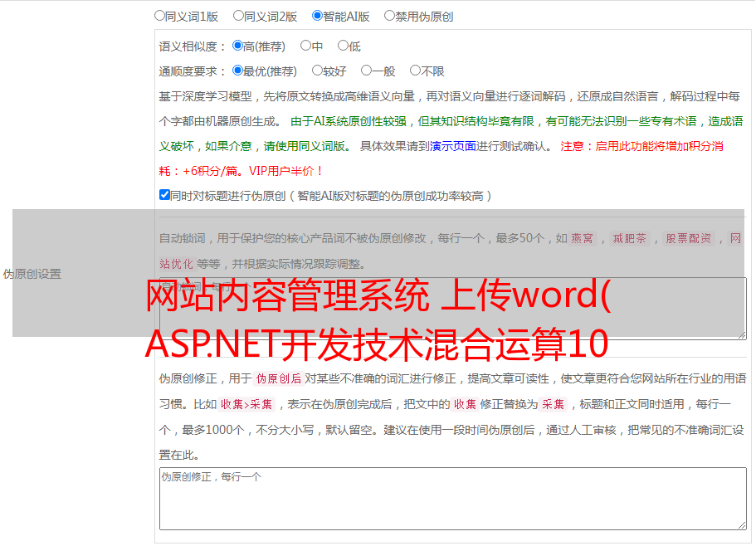Select 禁用伪原创 radio option
This screenshot has height=546, width=756.
[389, 16]
